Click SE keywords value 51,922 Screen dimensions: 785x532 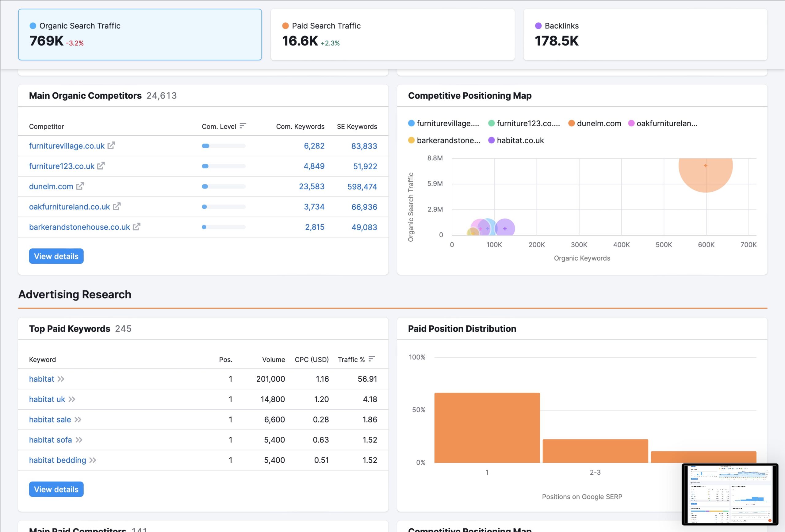tap(365, 166)
